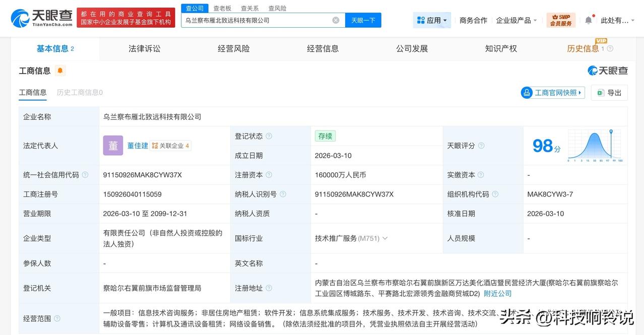Click the snapshot icon on 工商官网快照
Viewport: 644px width, 335px height.
point(527,93)
